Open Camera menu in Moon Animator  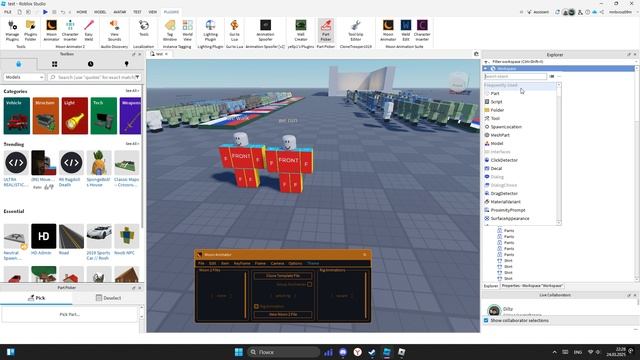click(x=277, y=263)
